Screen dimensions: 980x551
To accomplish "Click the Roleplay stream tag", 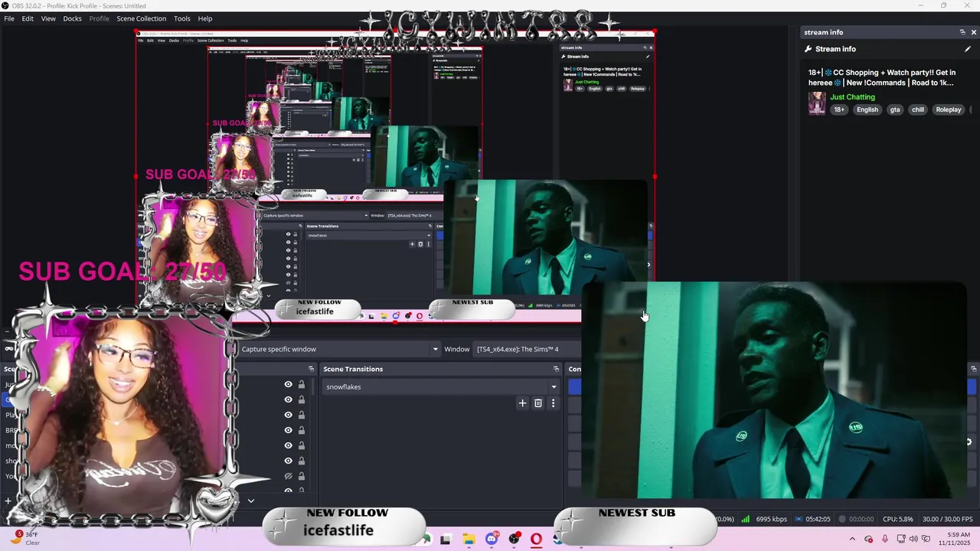I will (x=949, y=109).
